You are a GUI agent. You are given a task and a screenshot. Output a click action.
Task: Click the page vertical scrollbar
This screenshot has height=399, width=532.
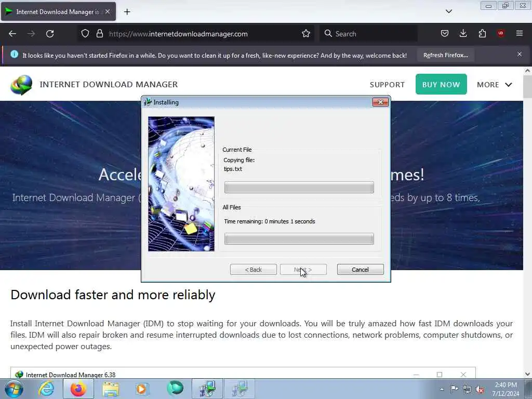tap(527, 222)
